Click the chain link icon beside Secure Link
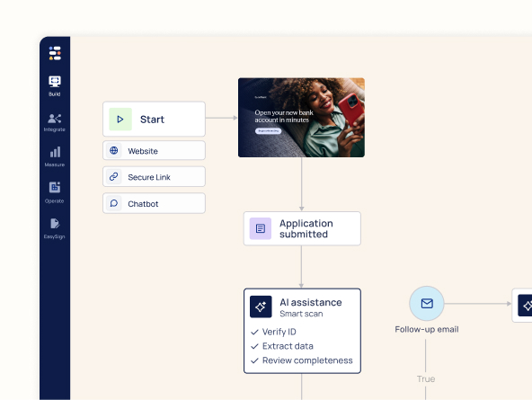 click(x=113, y=176)
